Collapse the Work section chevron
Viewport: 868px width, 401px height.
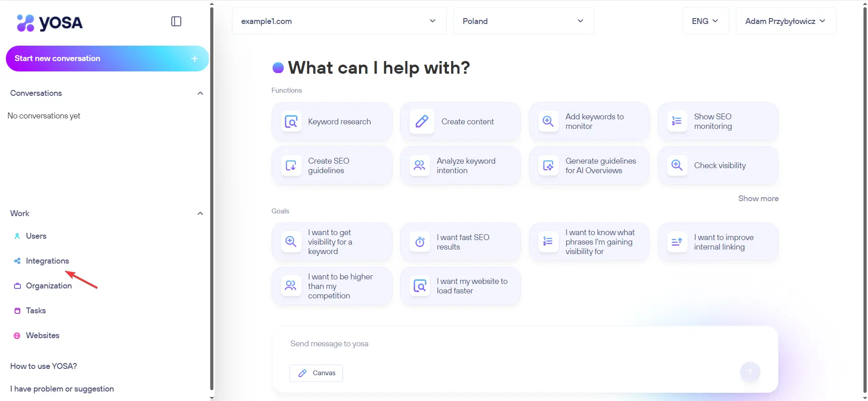(x=200, y=213)
